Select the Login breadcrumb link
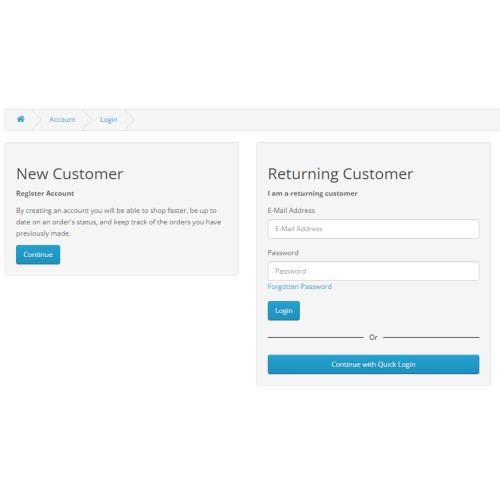The width and height of the screenshot is (500, 500). pos(109,120)
